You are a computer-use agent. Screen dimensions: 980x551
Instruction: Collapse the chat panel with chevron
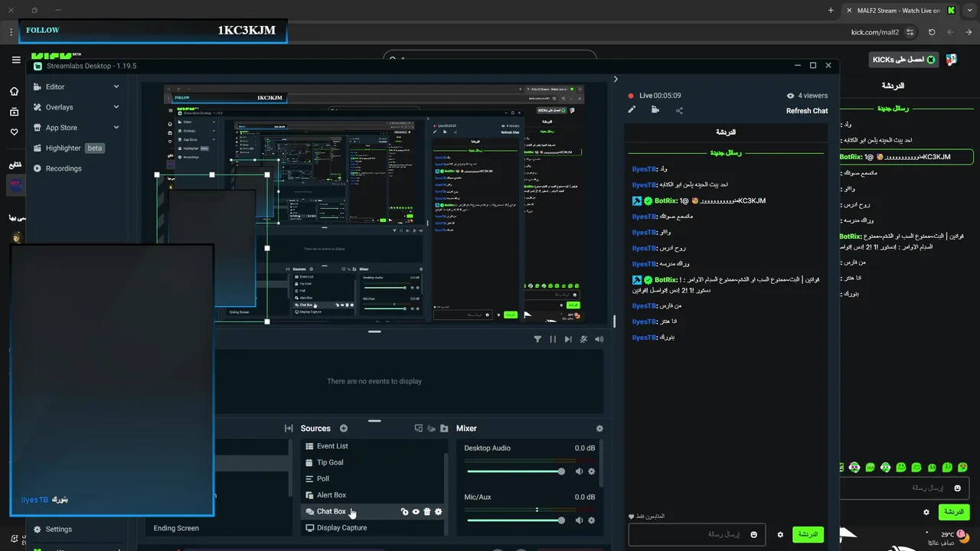[x=616, y=79]
